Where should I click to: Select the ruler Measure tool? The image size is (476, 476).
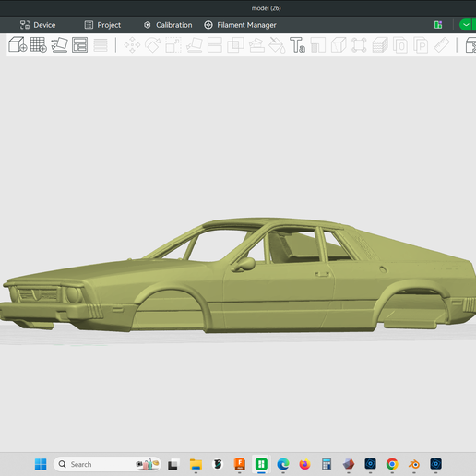442,45
